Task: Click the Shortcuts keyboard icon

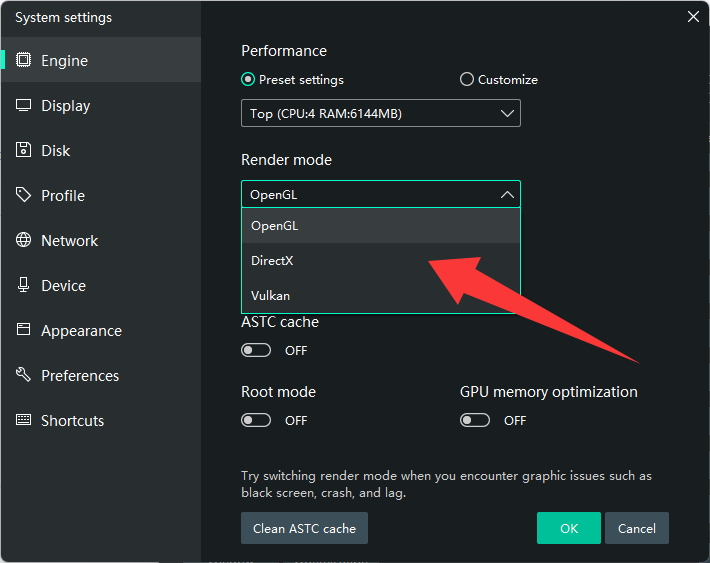Action: [24, 421]
